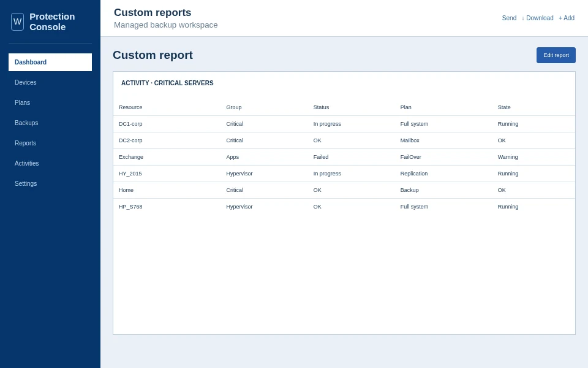Click Running state for HP_S768 row
The width and height of the screenshot is (588, 368).
508,207
